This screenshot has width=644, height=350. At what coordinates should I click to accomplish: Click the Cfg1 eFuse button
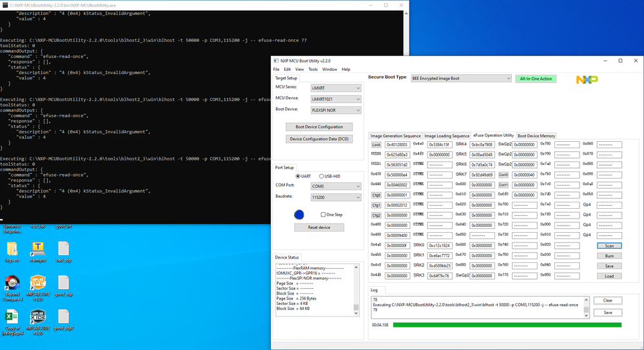(376, 205)
